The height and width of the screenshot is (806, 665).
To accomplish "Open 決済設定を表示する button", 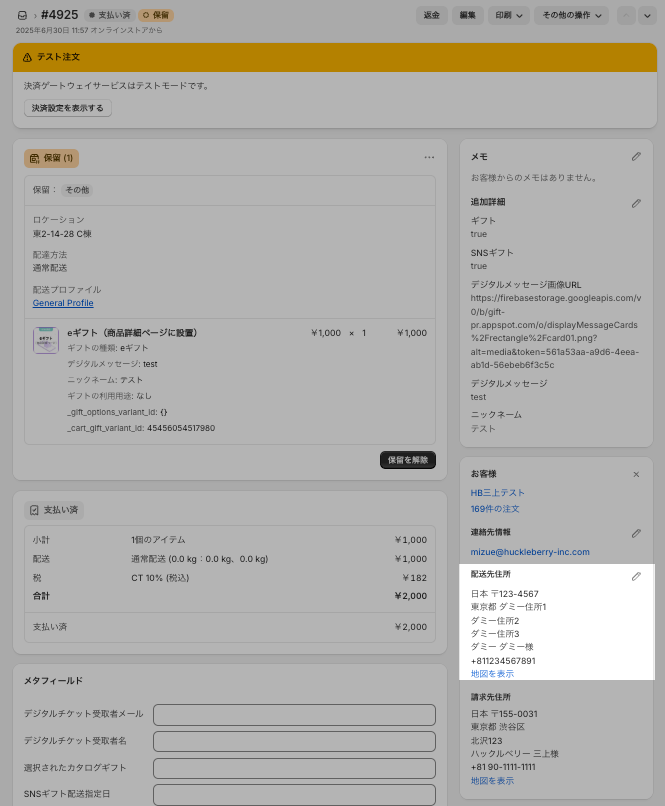I will pyautogui.click(x=67, y=108).
